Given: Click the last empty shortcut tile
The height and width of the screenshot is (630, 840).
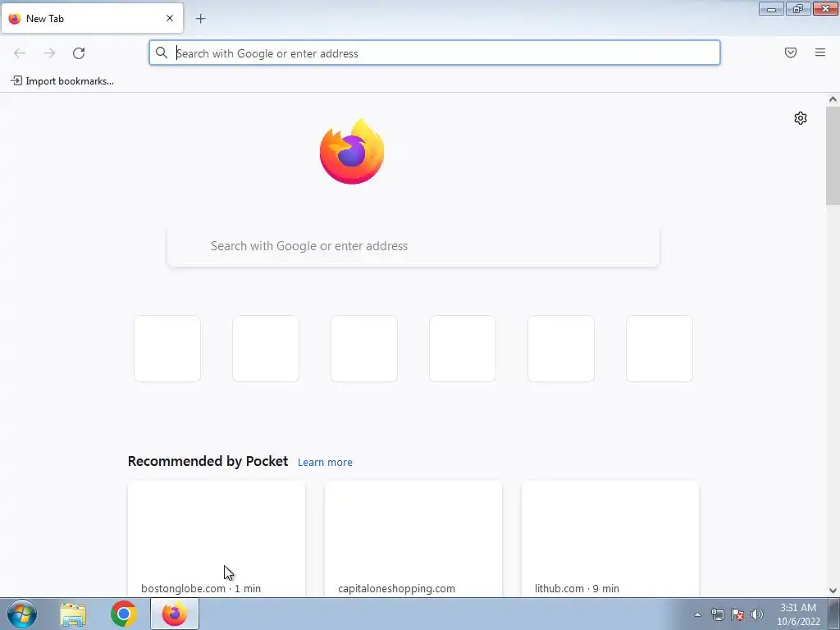Looking at the screenshot, I should 660,349.
